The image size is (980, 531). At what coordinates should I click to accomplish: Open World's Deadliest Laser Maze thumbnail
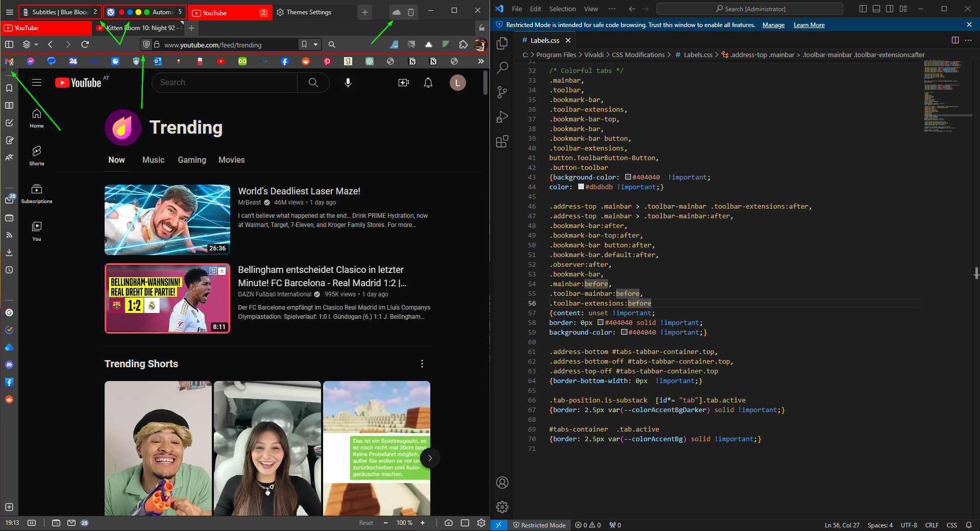[167, 220]
